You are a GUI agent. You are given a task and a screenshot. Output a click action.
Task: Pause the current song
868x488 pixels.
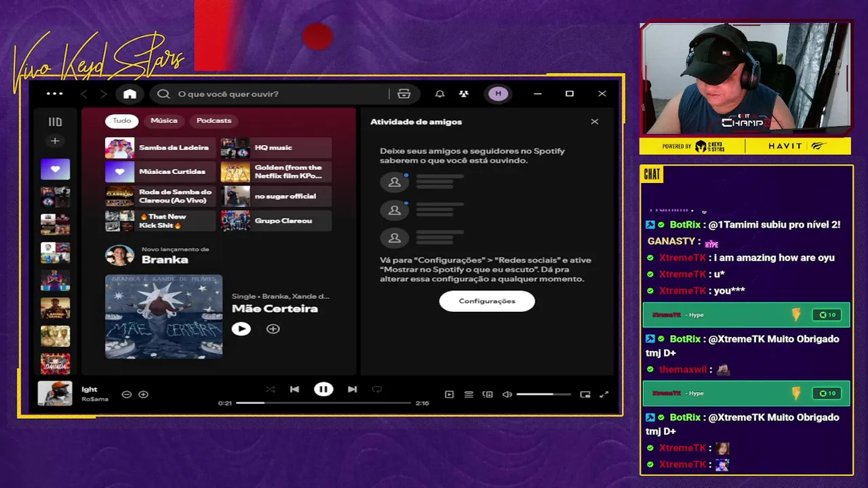(x=323, y=389)
